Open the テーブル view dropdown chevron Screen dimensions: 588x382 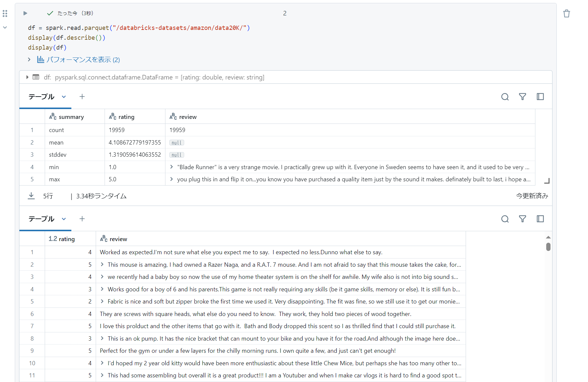pyautogui.click(x=64, y=97)
